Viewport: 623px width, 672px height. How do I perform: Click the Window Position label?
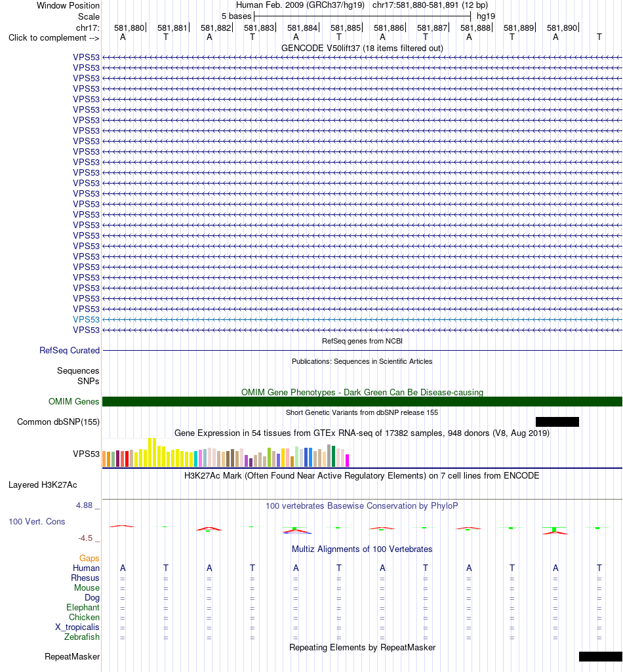point(68,5)
